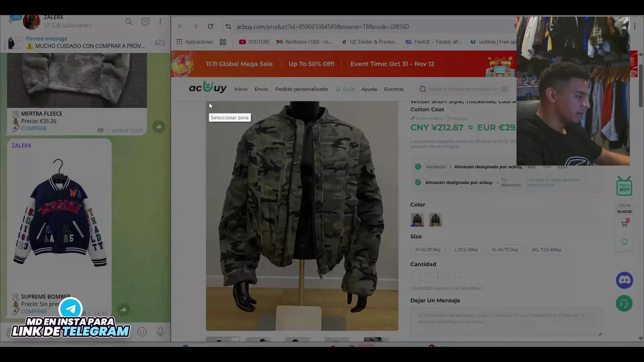Open the Eventos menu item

393,89
